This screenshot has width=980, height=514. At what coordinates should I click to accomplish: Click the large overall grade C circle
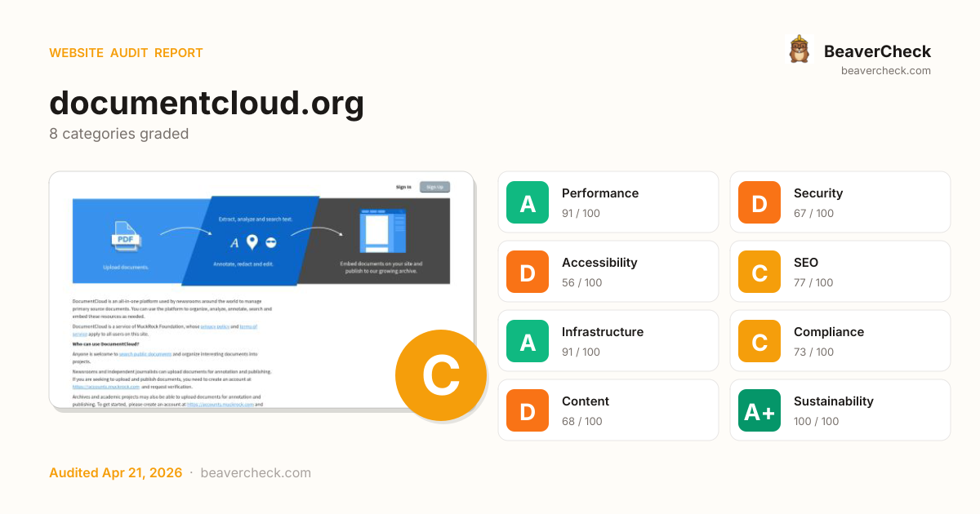pos(440,375)
